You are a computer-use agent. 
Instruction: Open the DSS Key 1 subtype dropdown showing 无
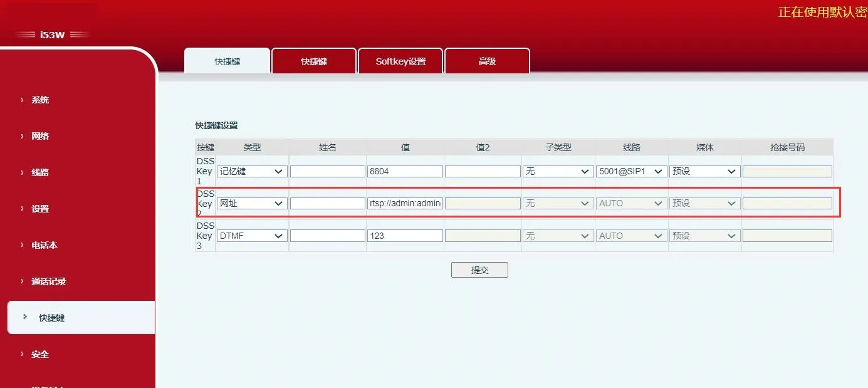558,170
